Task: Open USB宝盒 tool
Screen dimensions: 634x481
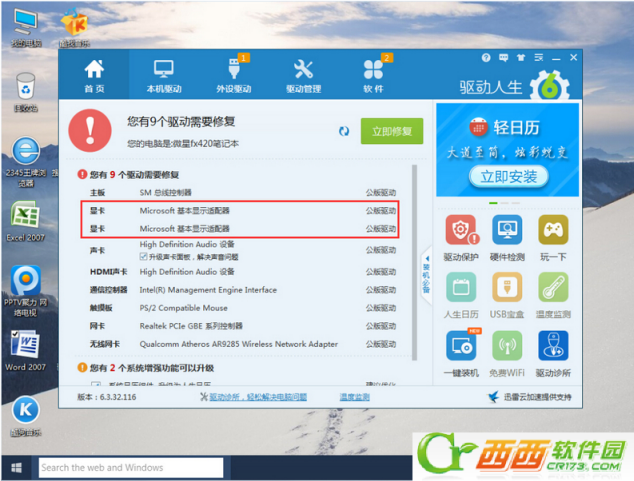Action: point(507,295)
